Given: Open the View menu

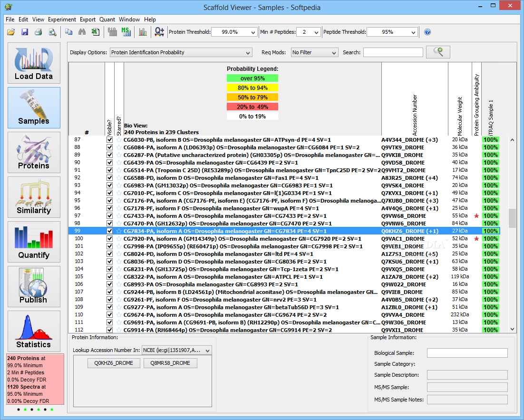Looking at the screenshot, I should [x=38, y=20].
